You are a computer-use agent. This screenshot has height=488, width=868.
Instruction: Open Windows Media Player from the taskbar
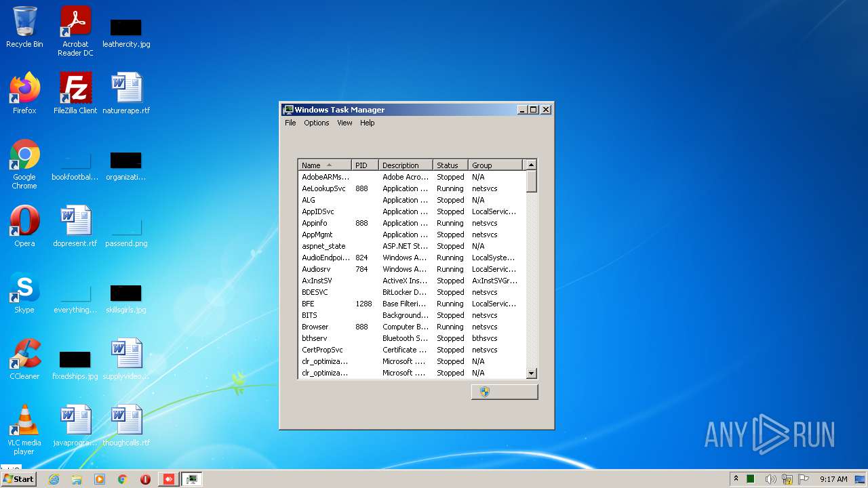click(x=100, y=479)
